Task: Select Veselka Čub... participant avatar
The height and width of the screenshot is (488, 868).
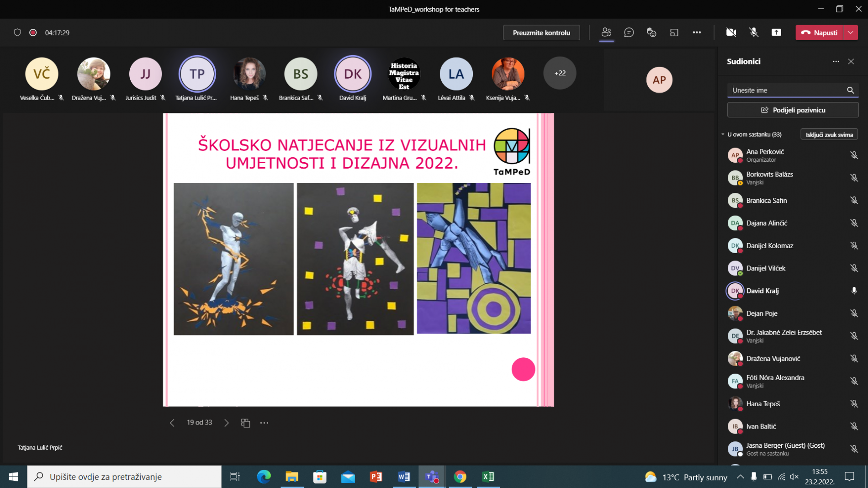Action: pyautogui.click(x=42, y=74)
